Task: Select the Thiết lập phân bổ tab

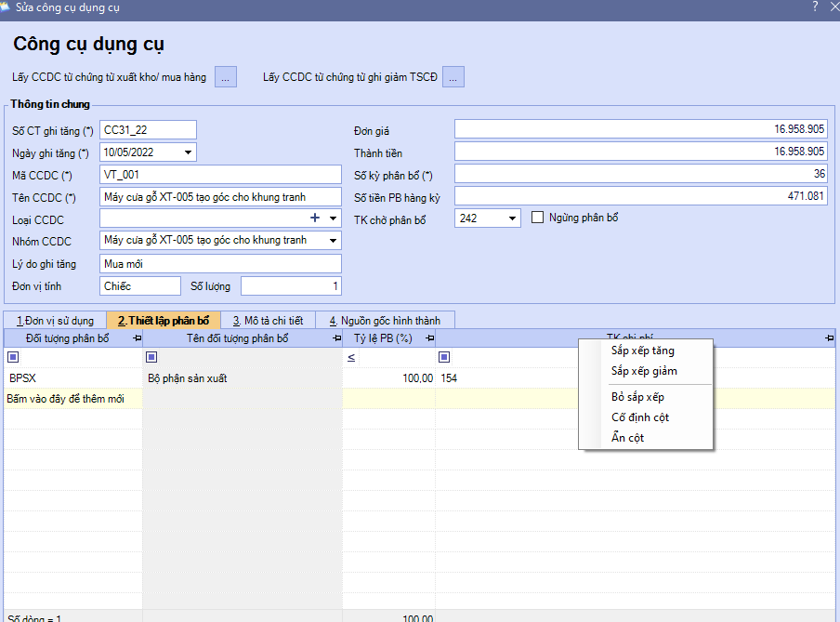Action: pos(164,321)
